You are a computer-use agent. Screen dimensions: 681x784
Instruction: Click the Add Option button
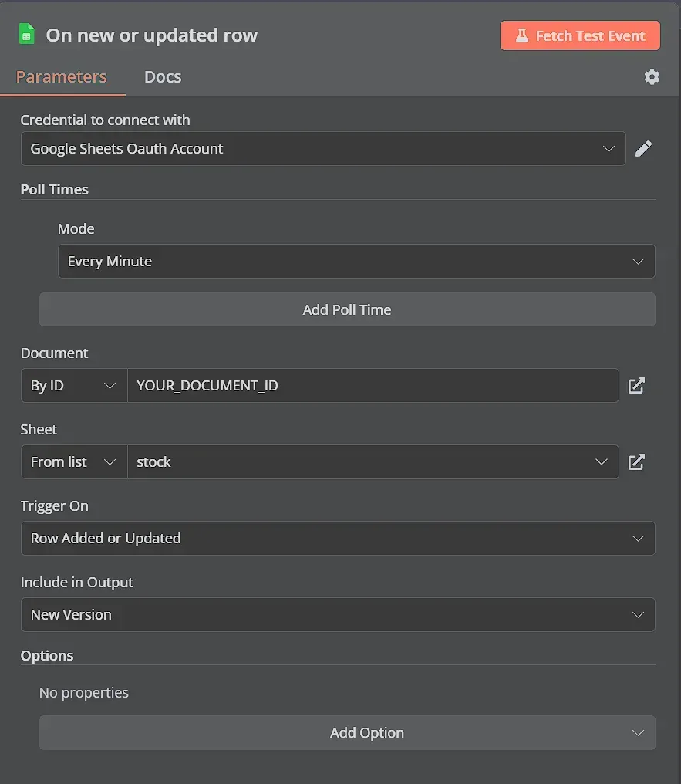[x=347, y=732]
